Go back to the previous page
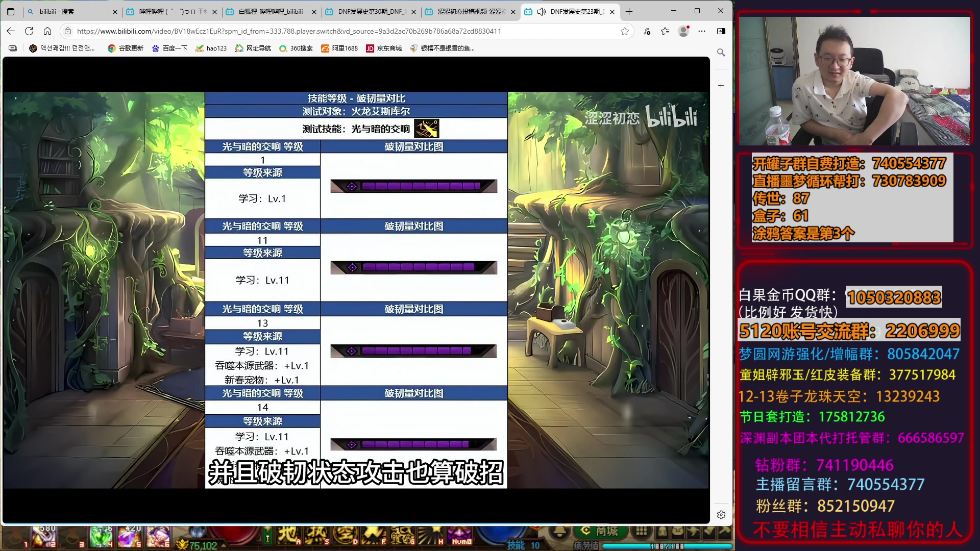The image size is (980, 551). pyautogui.click(x=11, y=31)
